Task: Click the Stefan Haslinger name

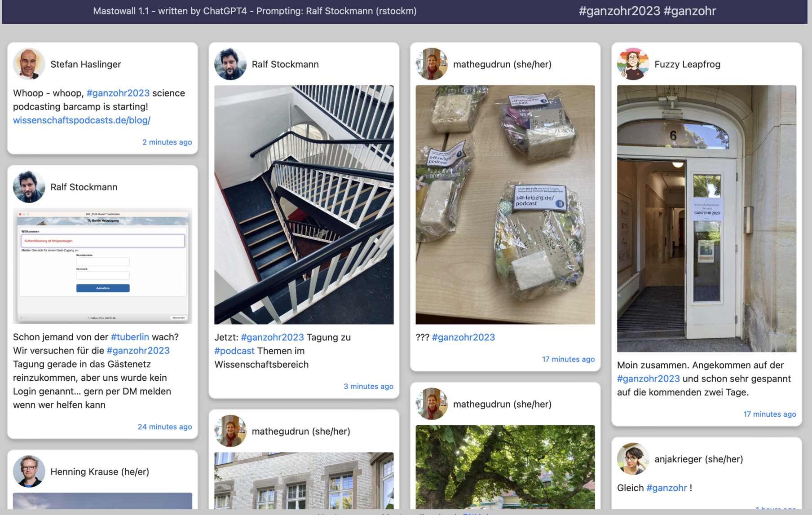Action: pos(86,64)
